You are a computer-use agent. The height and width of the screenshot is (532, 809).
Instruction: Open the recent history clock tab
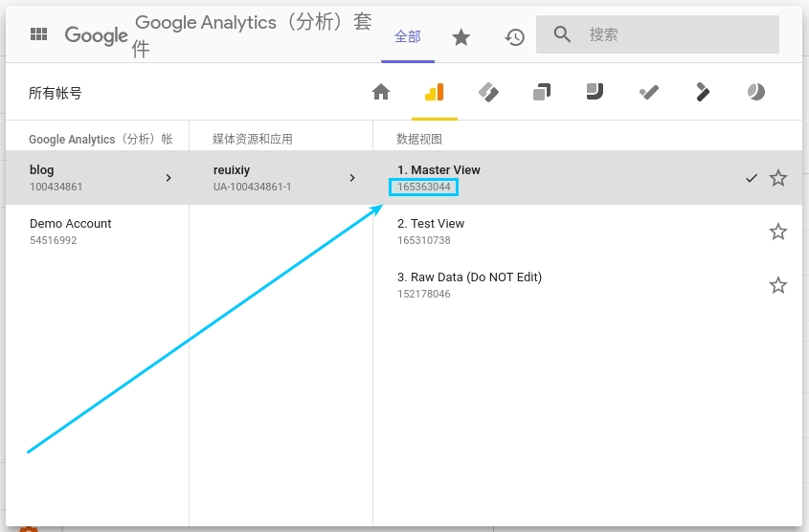514,37
